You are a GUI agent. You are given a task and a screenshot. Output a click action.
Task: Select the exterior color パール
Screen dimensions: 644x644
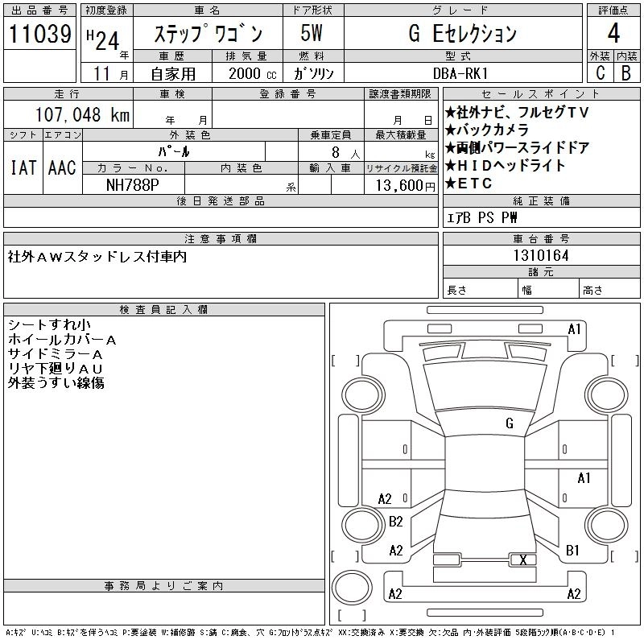point(174,151)
